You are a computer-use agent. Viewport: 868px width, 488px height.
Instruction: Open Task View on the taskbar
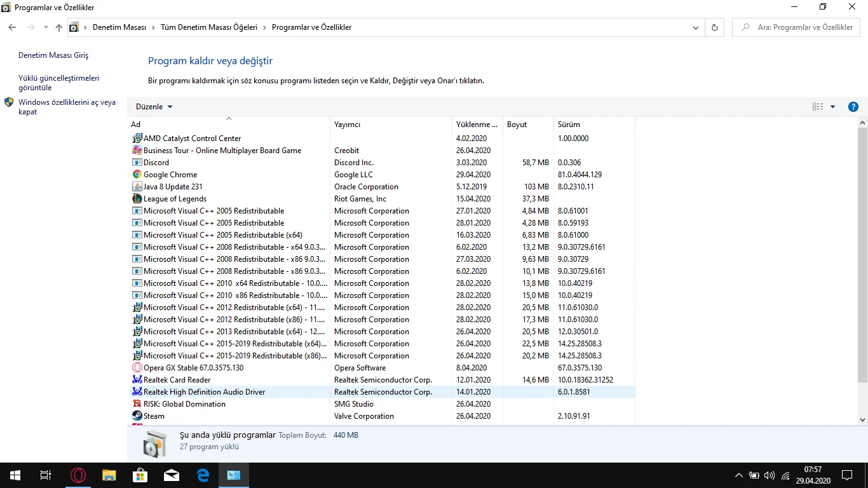tap(46, 475)
